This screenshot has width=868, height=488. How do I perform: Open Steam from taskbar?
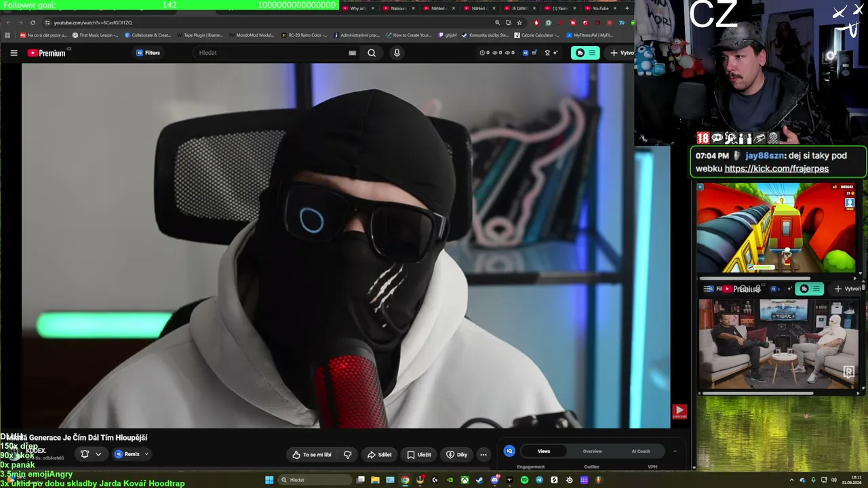479,480
